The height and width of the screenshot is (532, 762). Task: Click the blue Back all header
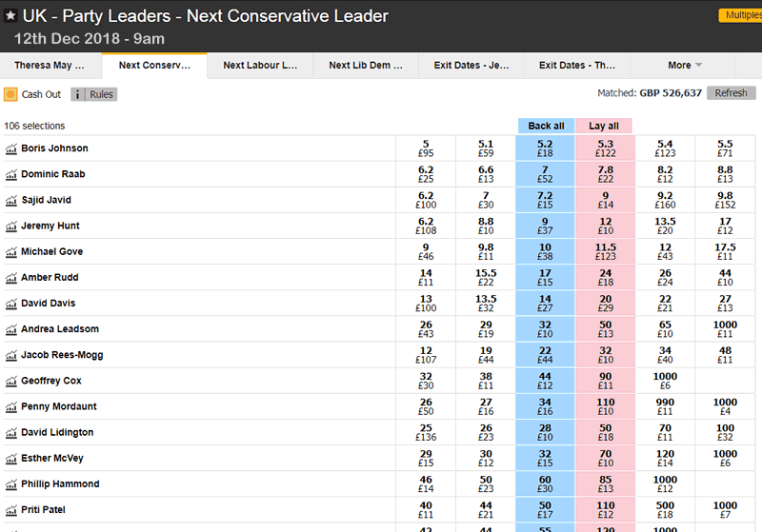(x=546, y=126)
